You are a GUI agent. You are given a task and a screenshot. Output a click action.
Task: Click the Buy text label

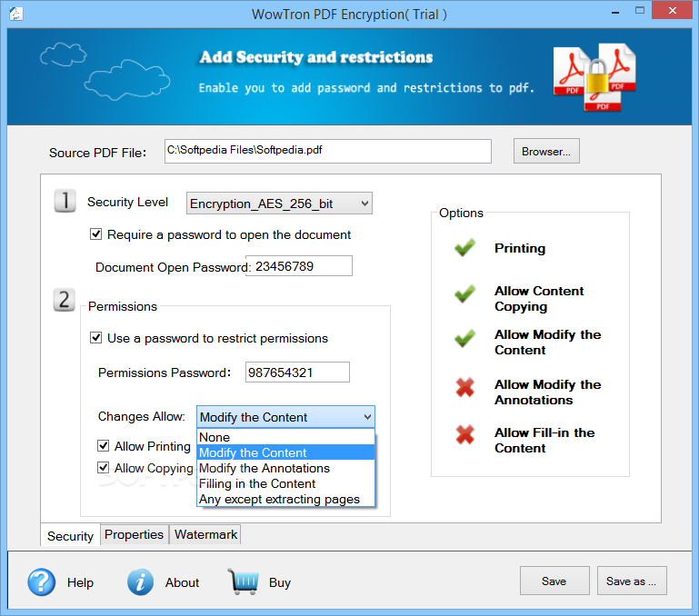(x=280, y=582)
